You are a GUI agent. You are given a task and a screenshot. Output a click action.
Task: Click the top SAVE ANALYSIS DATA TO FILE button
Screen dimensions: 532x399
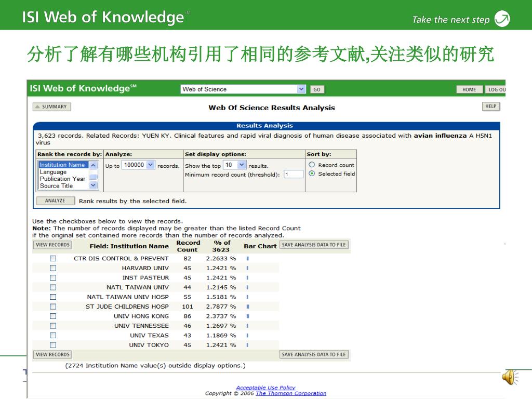pos(314,245)
